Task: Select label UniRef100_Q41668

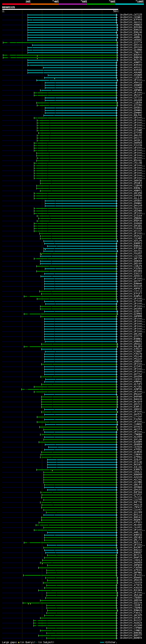Action: [131, 100]
